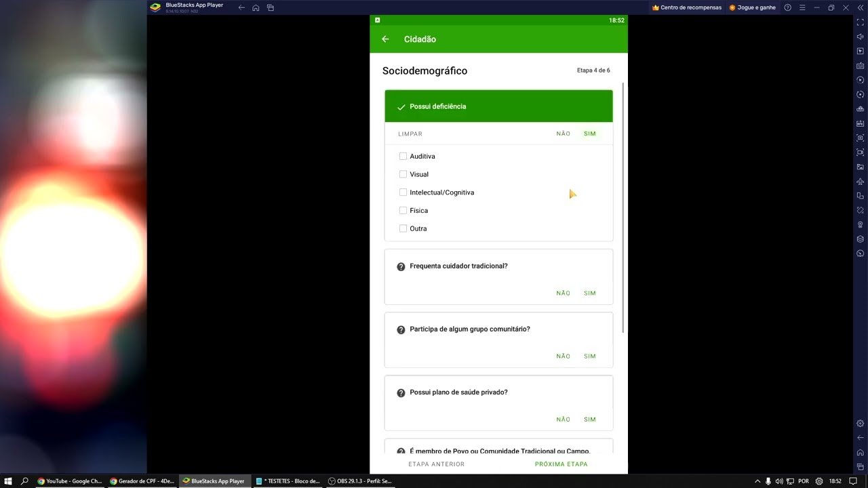Click help icon next to Possui plano de saúde privado

tap(401, 392)
